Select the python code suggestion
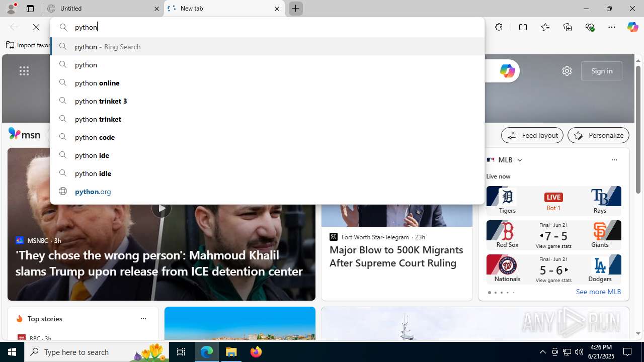 pos(267,137)
